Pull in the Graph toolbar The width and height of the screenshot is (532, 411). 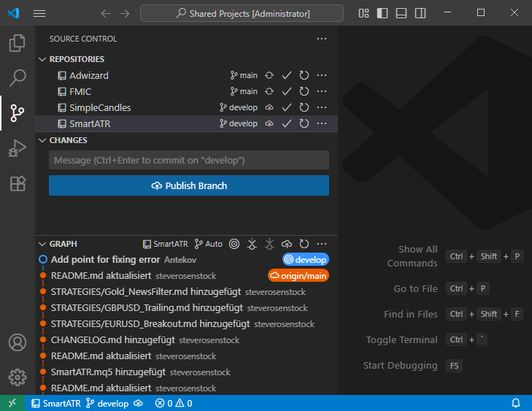pyautogui.click(x=269, y=244)
